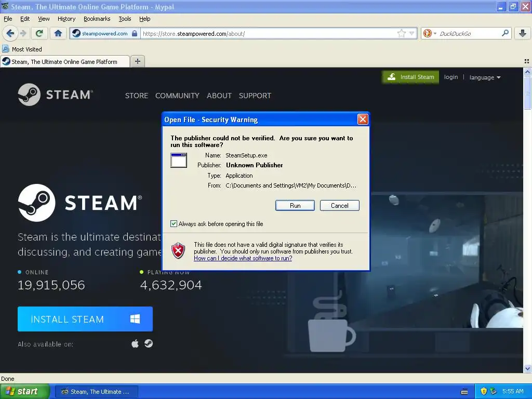The width and height of the screenshot is (532, 399).
Task: Bookmark this page with the star icon
Action: 402,33
